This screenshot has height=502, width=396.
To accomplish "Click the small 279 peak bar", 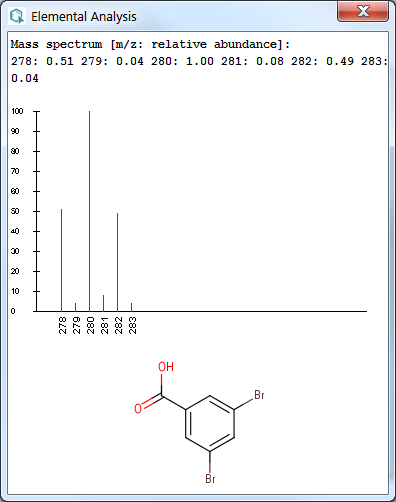I will coord(75,307).
